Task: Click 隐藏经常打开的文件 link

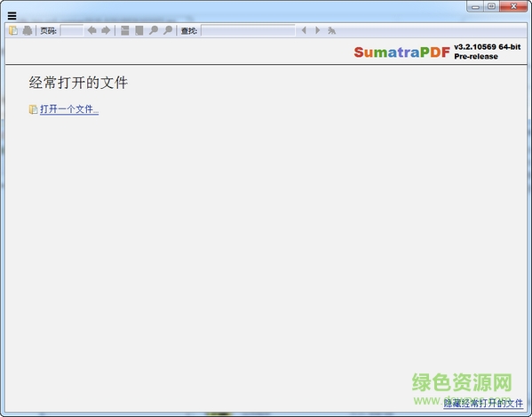Action: pyautogui.click(x=483, y=403)
